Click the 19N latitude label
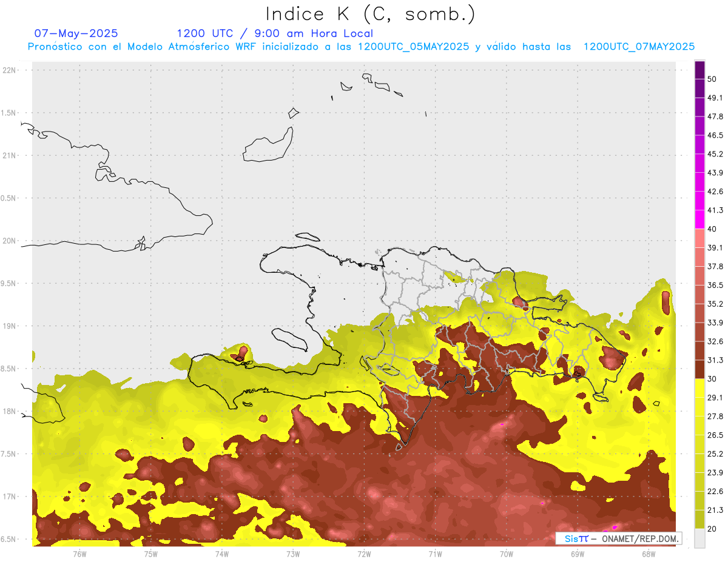The width and height of the screenshot is (728, 562). point(10,326)
